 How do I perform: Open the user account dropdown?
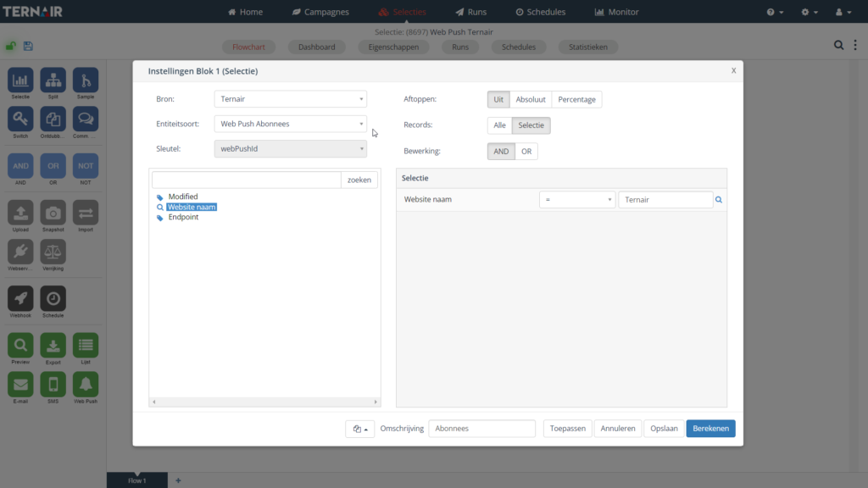click(x=843, y=12)
